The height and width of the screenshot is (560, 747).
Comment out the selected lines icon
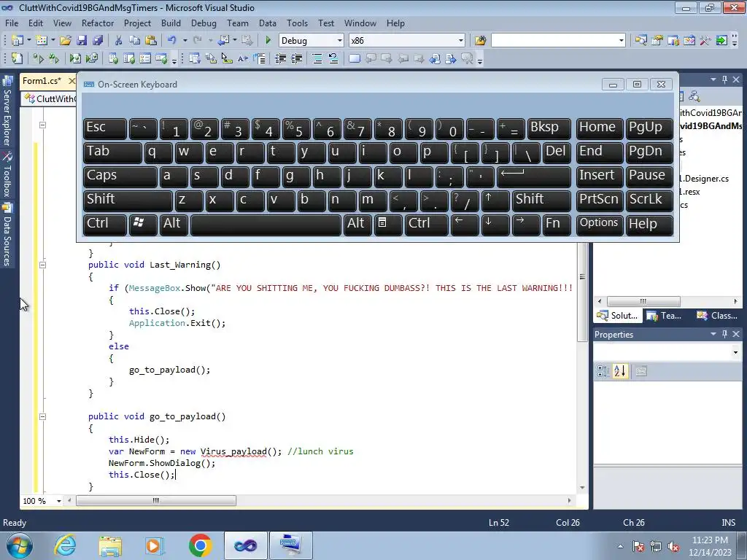click(x=317, y=58)
